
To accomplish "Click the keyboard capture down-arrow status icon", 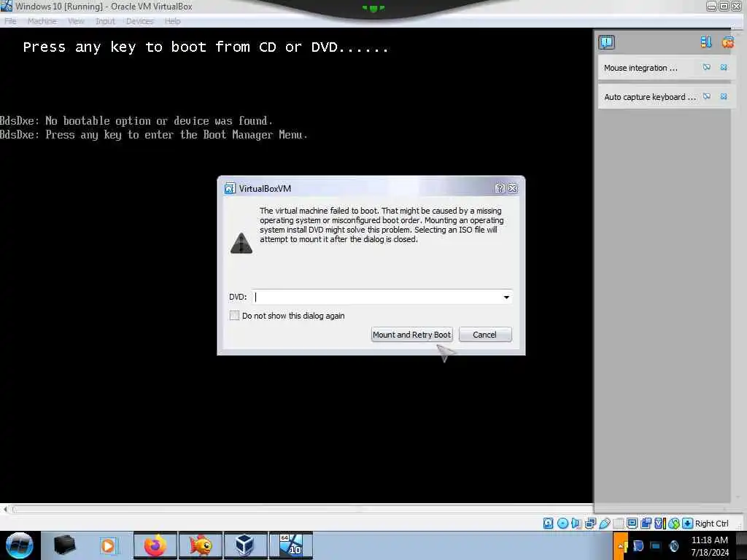I will [x=687, y=524].
